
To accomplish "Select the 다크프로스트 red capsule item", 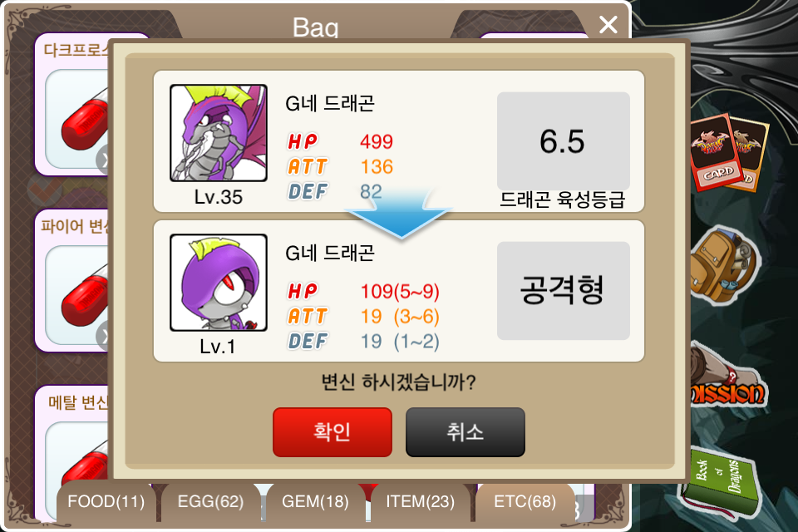I will pos(76,119).
